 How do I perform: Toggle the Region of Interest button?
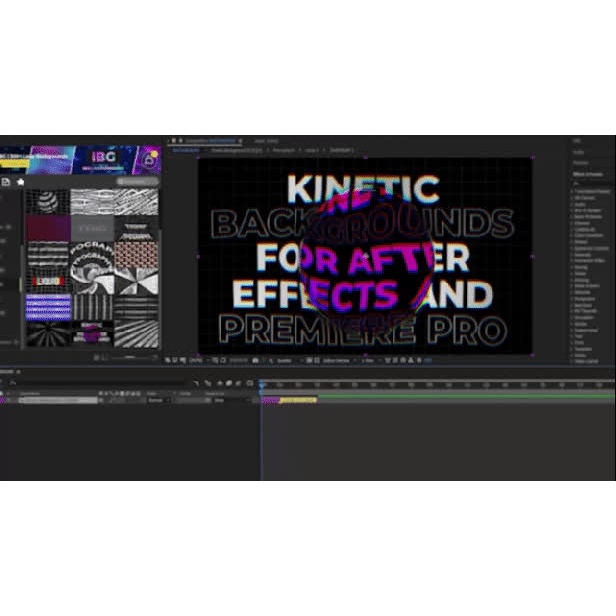coord(309,360)
